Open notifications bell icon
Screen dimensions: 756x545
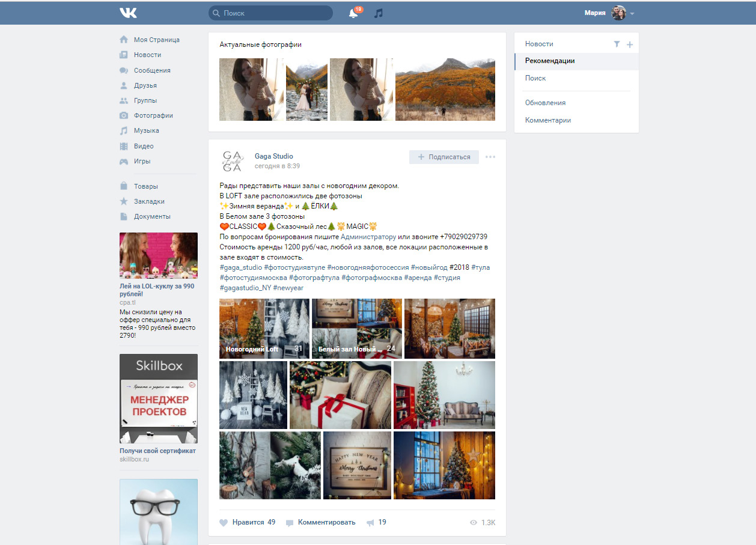tap(353, 13)
